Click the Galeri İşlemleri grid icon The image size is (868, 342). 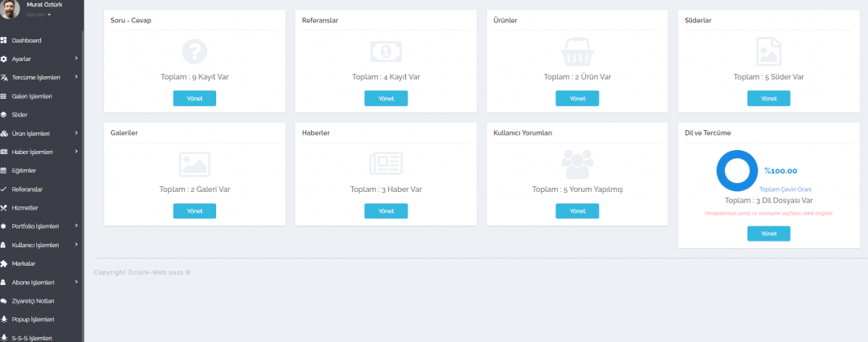tap(3, 96)
